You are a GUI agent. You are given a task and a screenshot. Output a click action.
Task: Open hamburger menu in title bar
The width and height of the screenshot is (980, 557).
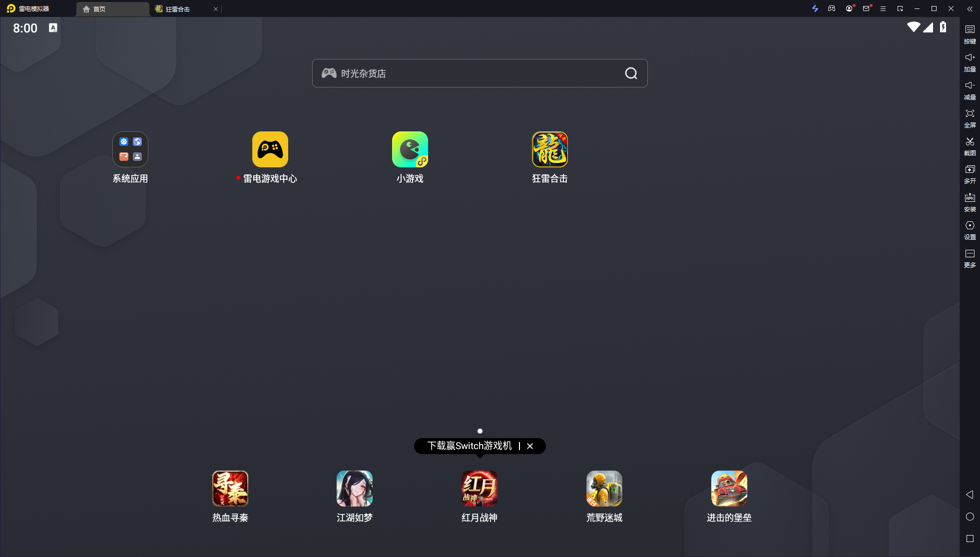(883, 8)
